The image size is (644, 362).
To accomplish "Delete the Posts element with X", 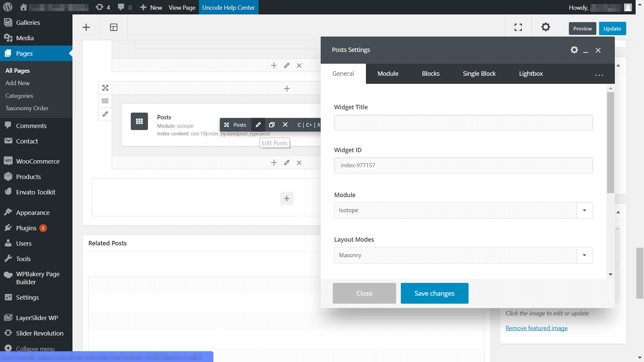I will pyautogui.click(x=285, y=125).
